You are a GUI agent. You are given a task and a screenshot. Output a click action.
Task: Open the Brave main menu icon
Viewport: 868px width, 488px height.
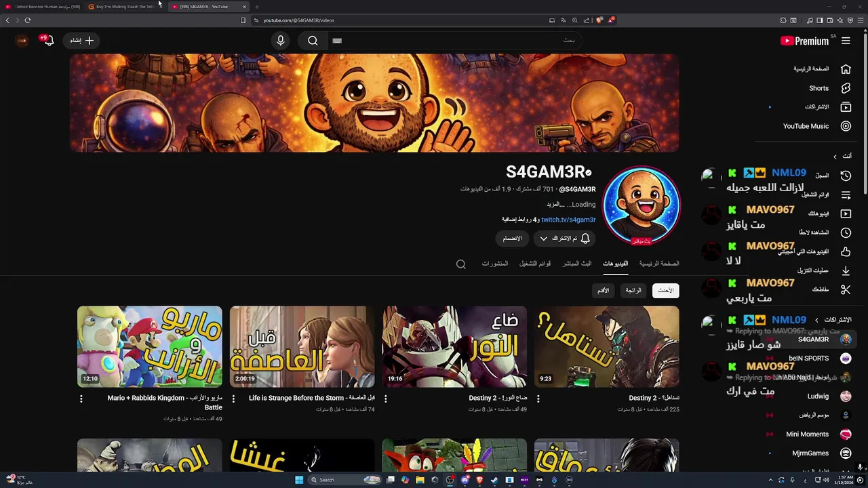[861, 20]
